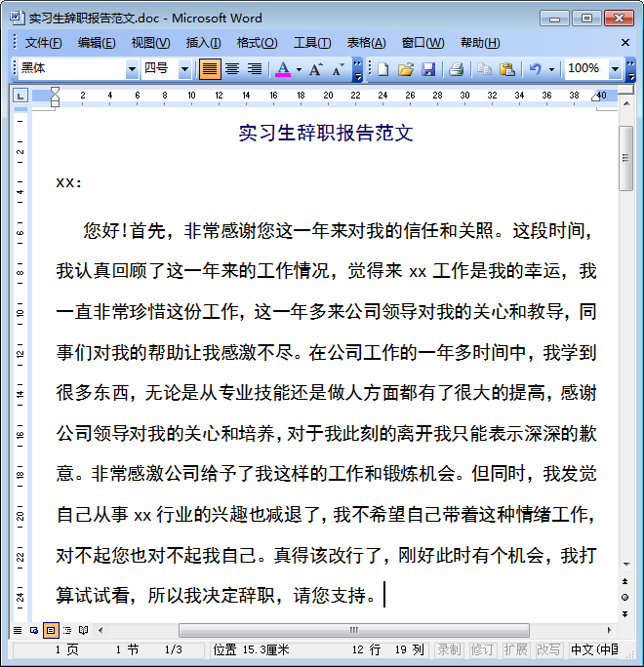This screenshot has height=667, width=644.
Task: Click the copy icon
Action: pyautogui.click(x=484, y=69)
